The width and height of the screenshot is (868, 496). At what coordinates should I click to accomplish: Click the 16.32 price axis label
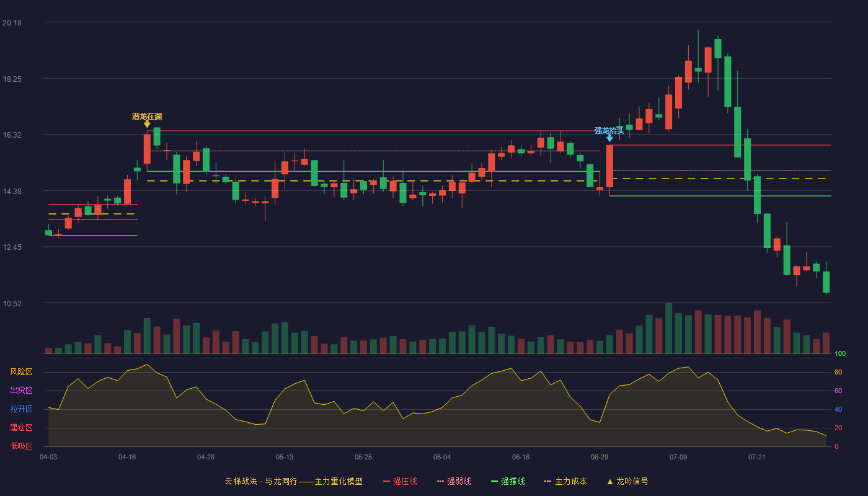12,135
